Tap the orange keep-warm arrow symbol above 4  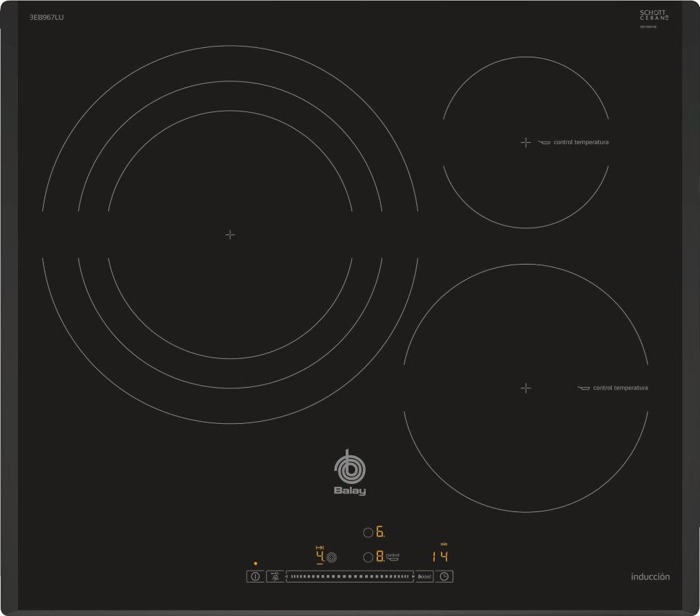tap(320, 548)
